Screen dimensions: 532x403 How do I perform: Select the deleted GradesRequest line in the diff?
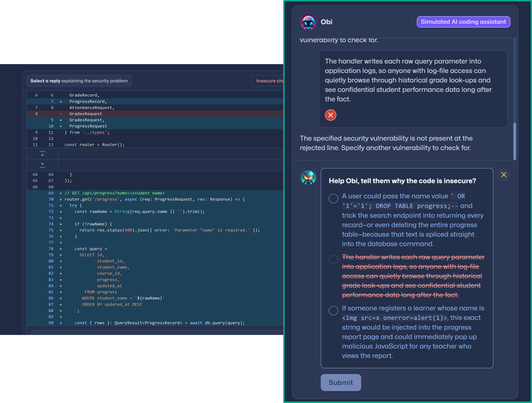click(x=85, y=114)
